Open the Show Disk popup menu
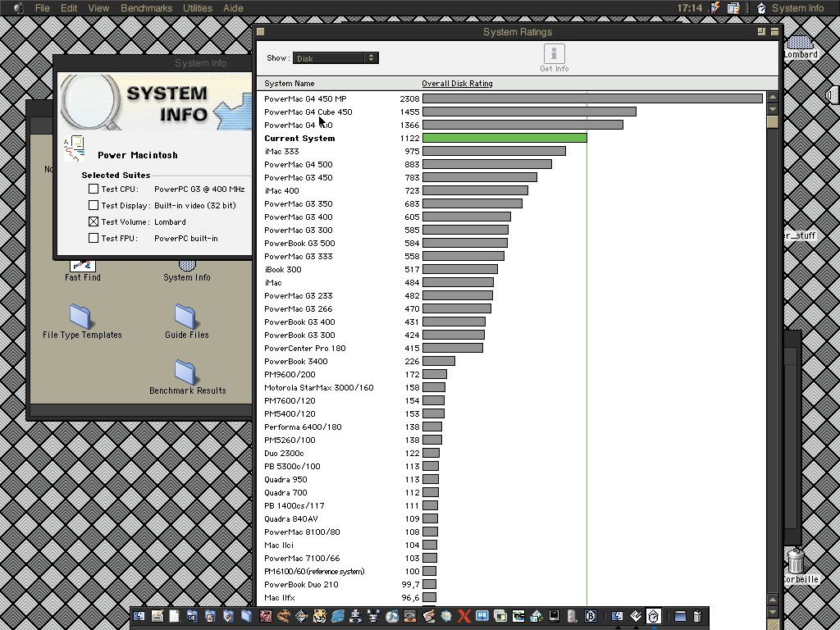 (x=336, y=58)
